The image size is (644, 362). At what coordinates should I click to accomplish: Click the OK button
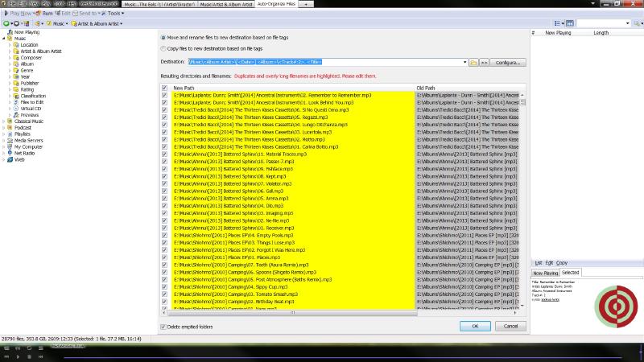[x=475, y=326]
